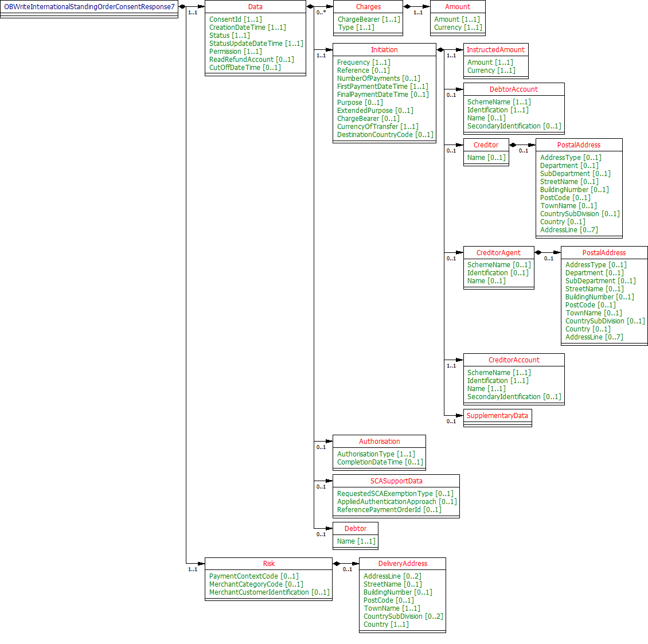Toggle selection of the DebtorAccount element
648x644 pixels.
click(x=514, y=89)
